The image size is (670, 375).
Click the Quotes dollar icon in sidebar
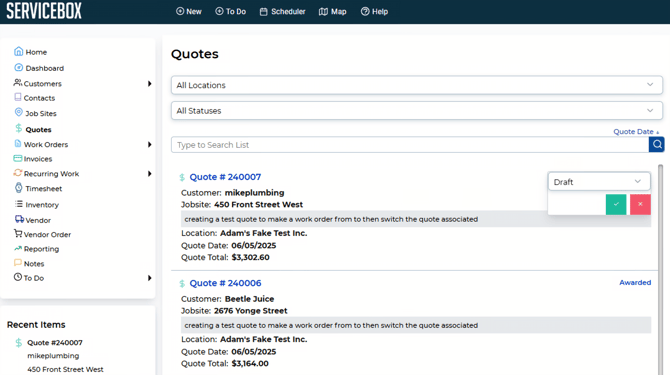[x=18, y=128]
